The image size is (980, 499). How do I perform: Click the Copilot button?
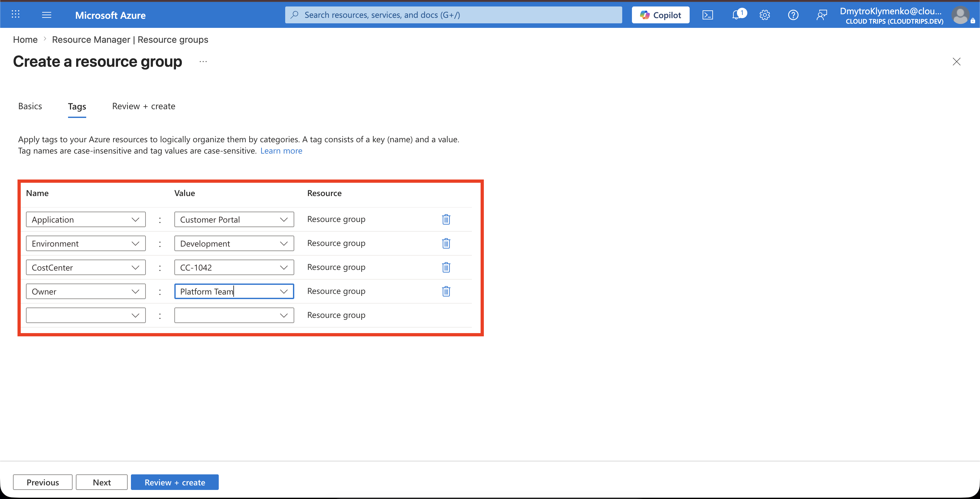(660, 15)
